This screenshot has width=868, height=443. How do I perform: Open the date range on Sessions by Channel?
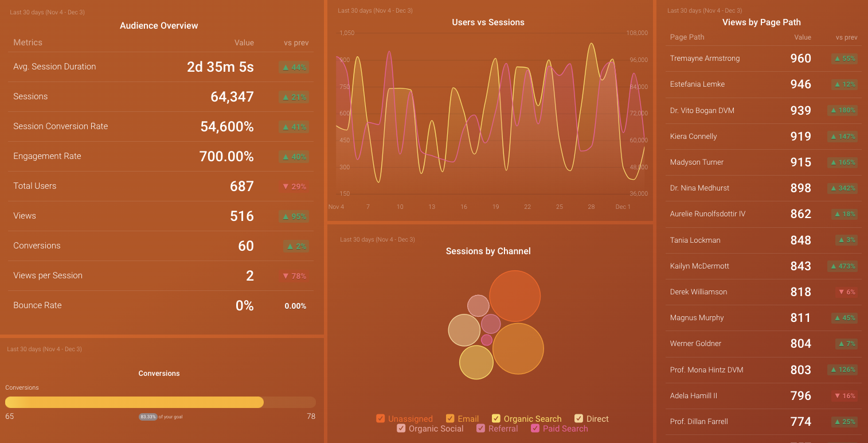(x=377, y=239)
